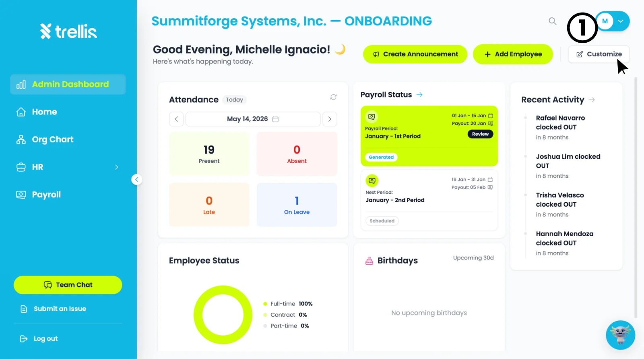The image size is (644, 359).
Task: Click the search magnifier icon
Action: pos(552,21)
